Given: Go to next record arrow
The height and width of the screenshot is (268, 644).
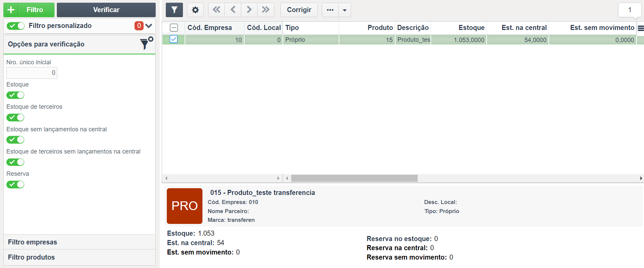Looking at the screenshot, I should tap(249, 10).
